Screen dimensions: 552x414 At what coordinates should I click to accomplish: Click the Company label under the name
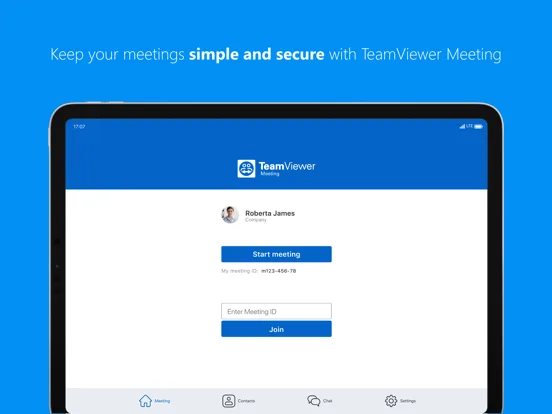click(256, 220)
